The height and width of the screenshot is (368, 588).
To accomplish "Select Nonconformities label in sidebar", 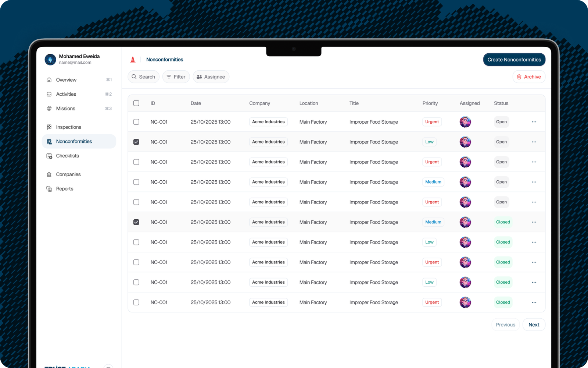I will 74,142.
